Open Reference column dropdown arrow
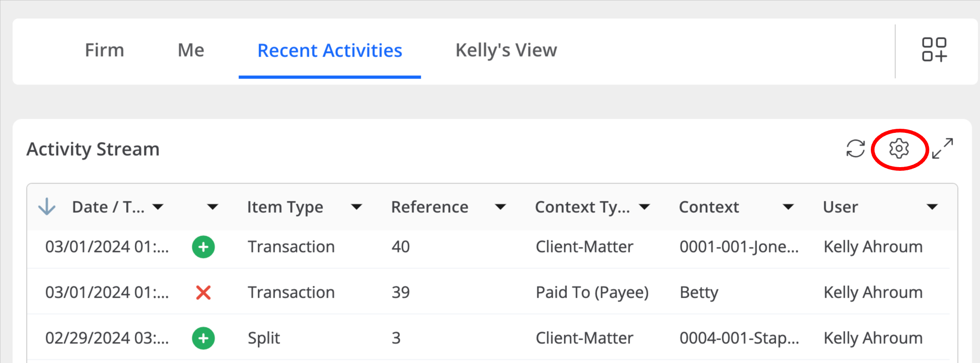This screenshot has width=980, height=363. 501,207
